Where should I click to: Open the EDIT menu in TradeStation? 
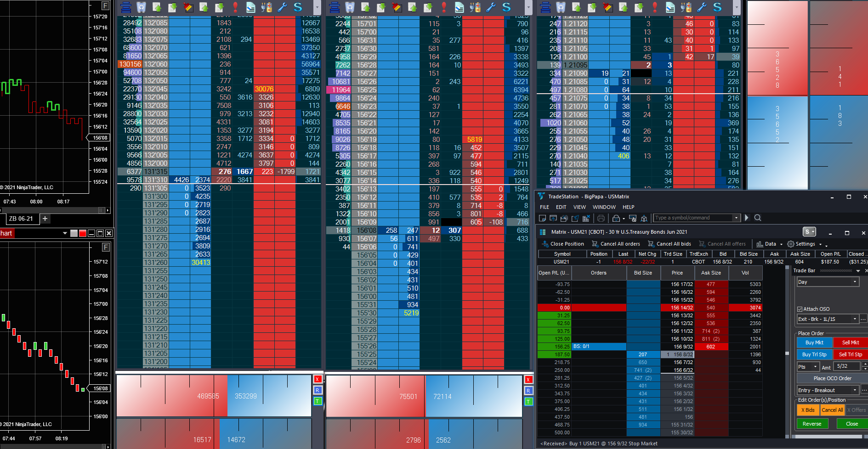(561, 207)
